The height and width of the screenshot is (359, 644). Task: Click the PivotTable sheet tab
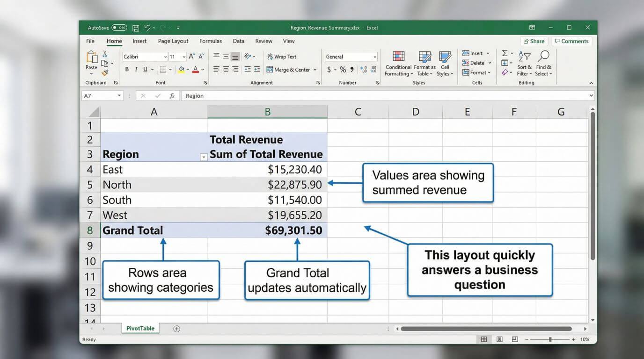(140, 329)
